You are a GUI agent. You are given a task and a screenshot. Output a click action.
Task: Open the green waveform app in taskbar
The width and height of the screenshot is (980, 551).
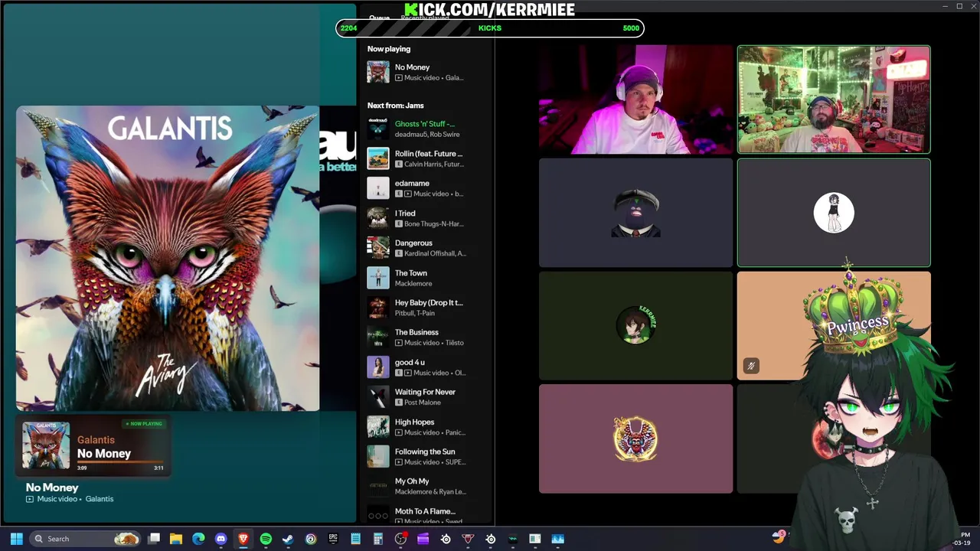pyautogui.click(x=512, y=539)
